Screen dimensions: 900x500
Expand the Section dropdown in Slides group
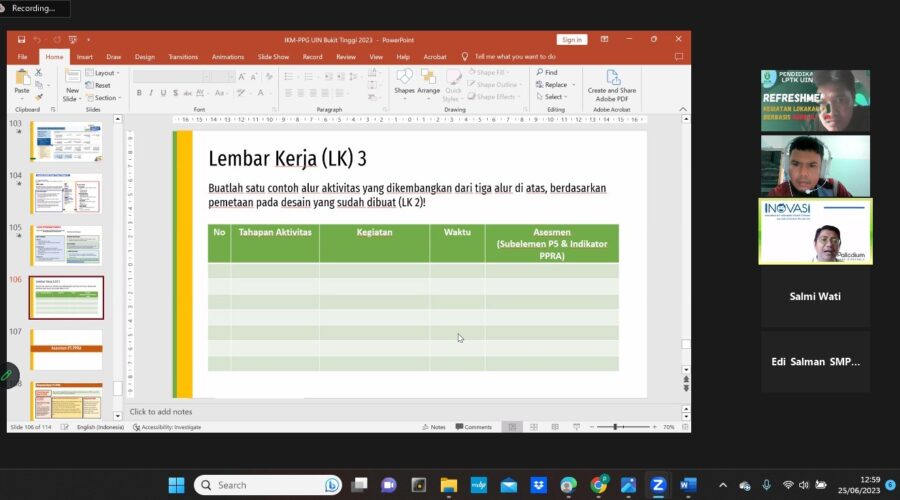pyautogui.click(x=104, y=98)
